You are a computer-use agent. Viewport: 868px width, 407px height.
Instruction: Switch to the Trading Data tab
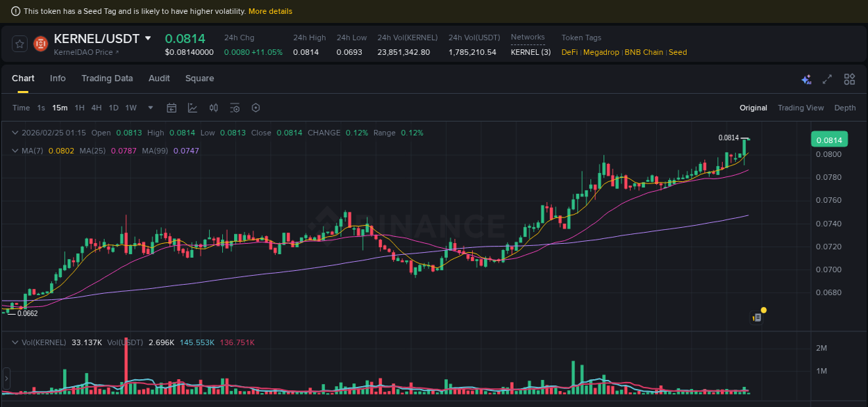tap(107, 78)
